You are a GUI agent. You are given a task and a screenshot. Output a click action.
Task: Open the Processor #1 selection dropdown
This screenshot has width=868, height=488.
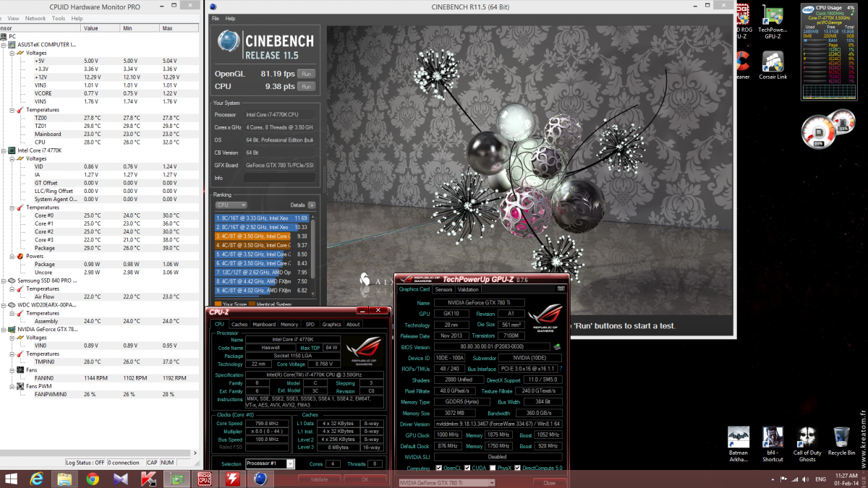click(269, 463)
